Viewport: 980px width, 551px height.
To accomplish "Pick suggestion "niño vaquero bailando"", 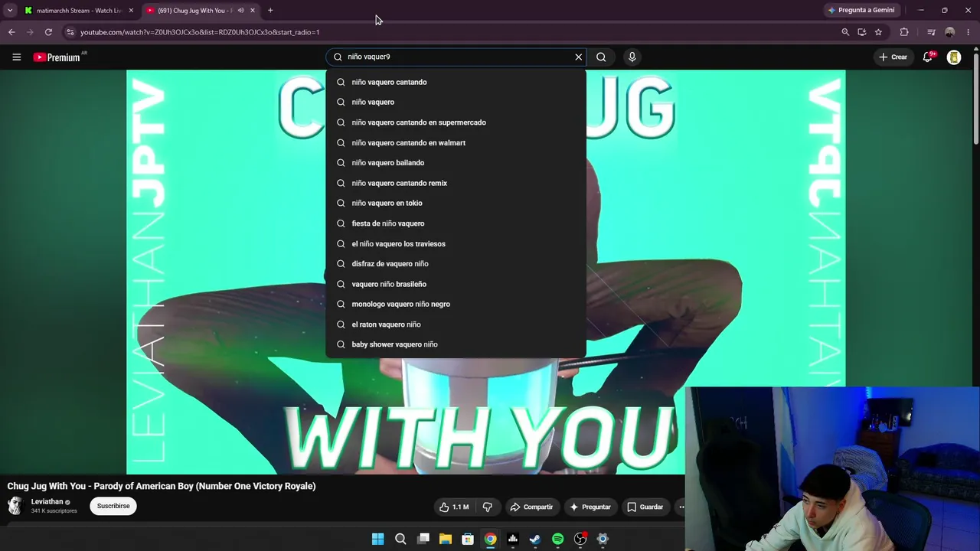I will click(456, 162).
